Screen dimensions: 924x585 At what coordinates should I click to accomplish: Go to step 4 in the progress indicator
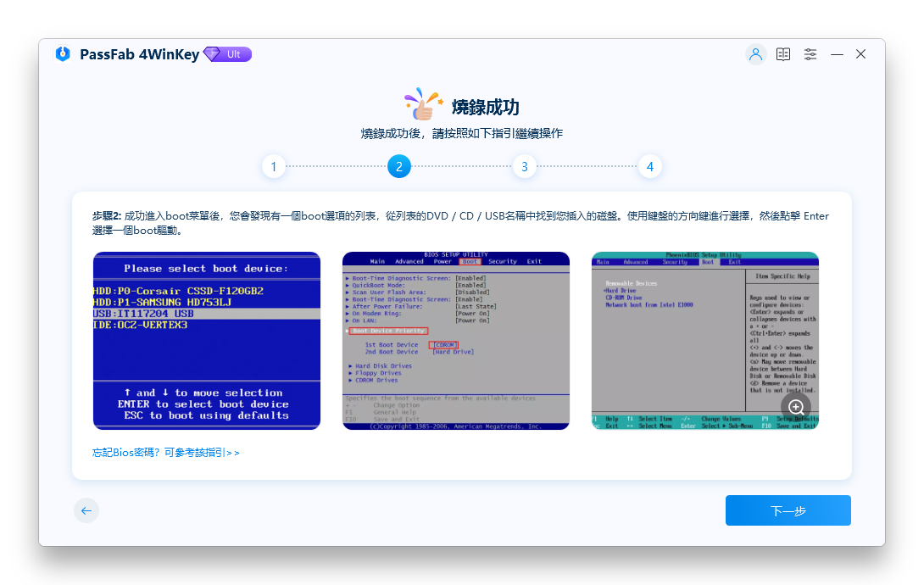click(650, 166)
